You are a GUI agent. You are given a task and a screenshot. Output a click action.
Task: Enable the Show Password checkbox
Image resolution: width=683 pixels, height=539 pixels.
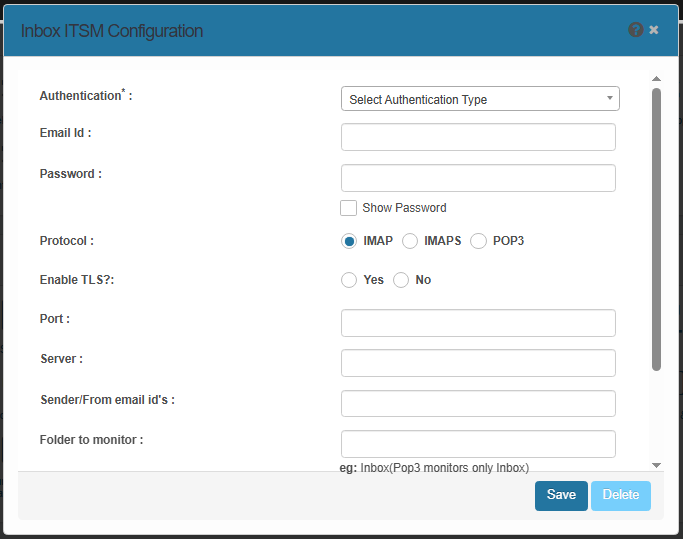pos(349,208)
